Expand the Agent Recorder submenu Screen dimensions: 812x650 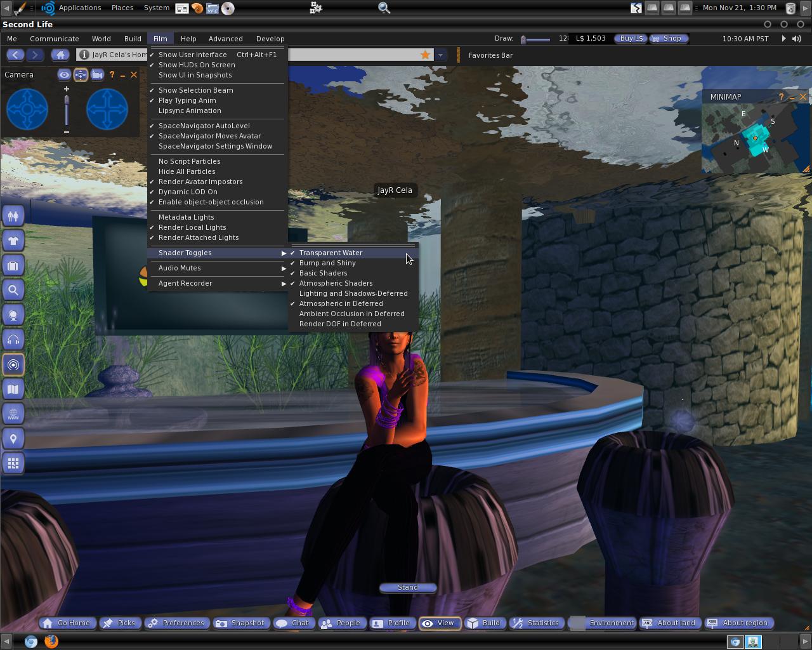coord(217,283)
